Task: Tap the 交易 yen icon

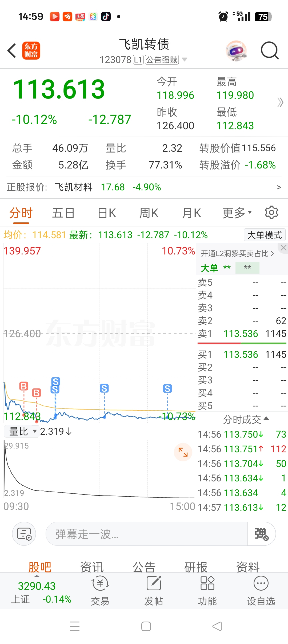Action: pyautogui.click(x=100, y=583)
